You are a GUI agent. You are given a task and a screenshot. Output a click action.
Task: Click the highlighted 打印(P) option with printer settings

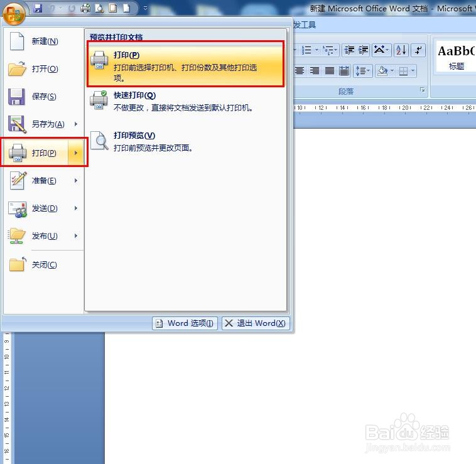tap(185, 65)
